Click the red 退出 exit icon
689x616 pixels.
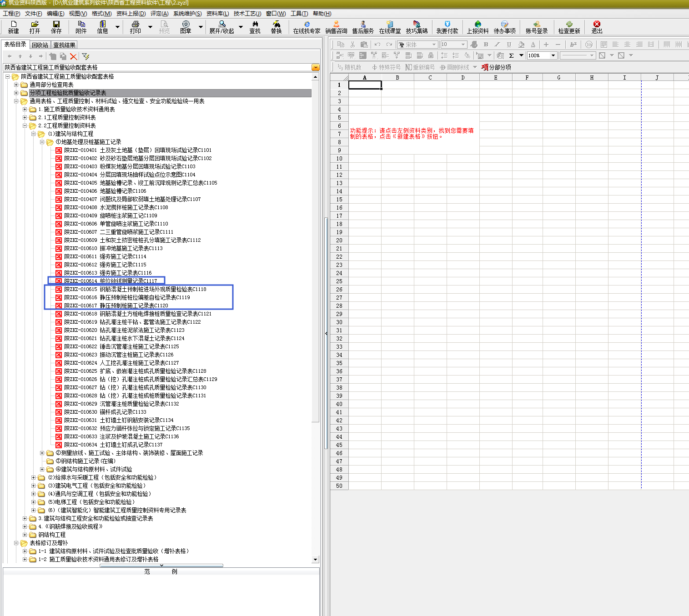(597, 27)
